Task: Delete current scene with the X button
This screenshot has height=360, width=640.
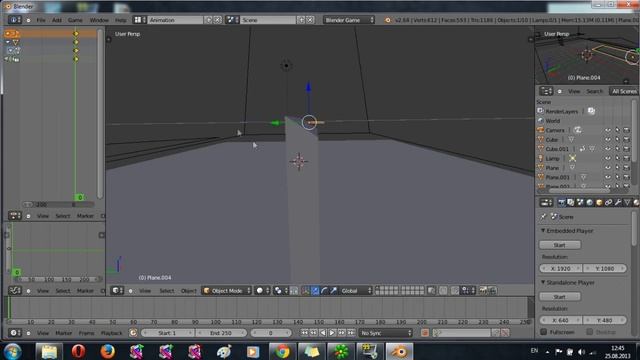Action: tap(310, 20)
